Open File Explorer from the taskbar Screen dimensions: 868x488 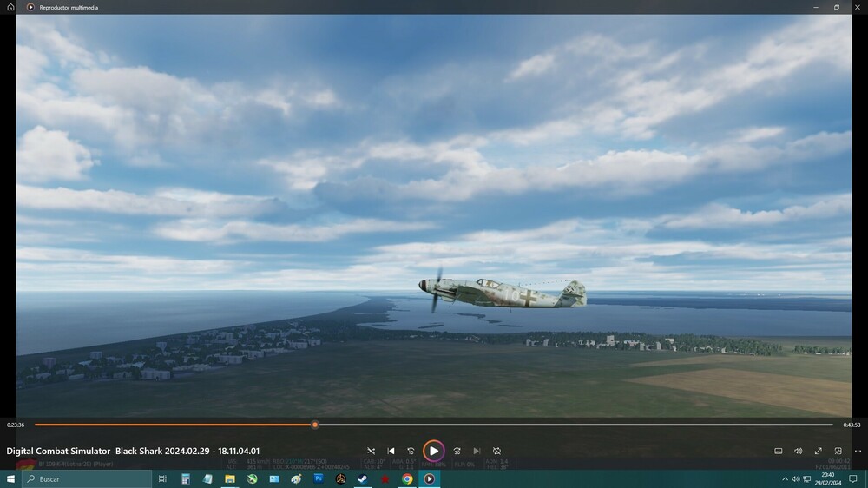coord(230,478)
